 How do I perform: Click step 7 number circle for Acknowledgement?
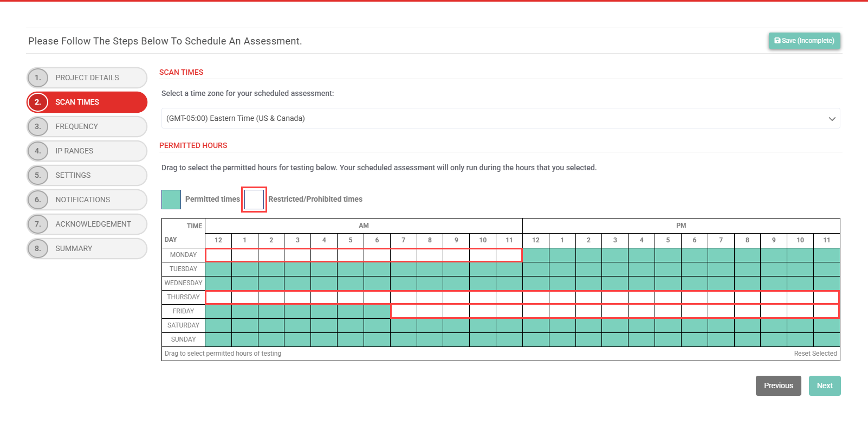(x=38, y=224)
